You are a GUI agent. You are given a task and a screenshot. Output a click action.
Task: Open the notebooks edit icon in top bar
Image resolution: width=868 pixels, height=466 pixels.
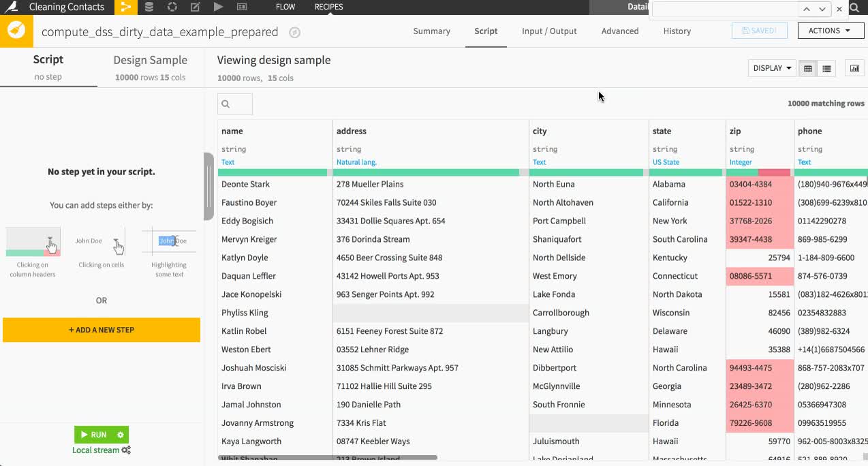(x=195, y=7)
